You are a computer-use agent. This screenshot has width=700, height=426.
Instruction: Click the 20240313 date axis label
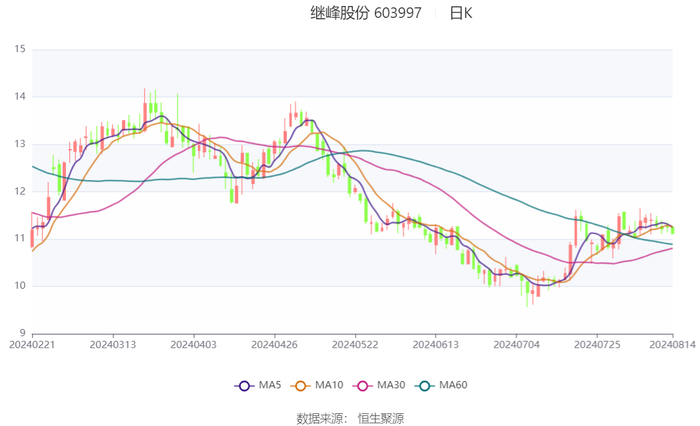click(x=113, y=345)
